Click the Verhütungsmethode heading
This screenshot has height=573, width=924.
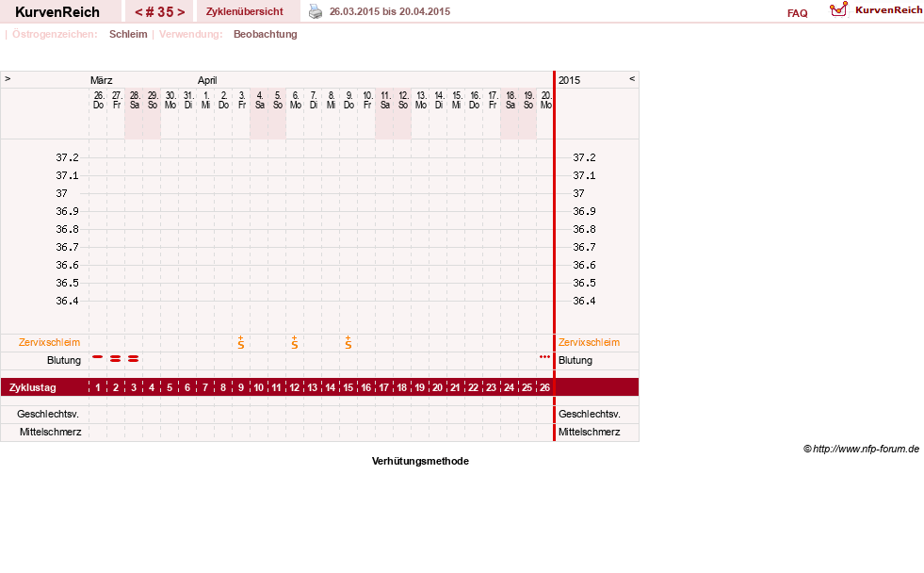[x=420, y=461]
